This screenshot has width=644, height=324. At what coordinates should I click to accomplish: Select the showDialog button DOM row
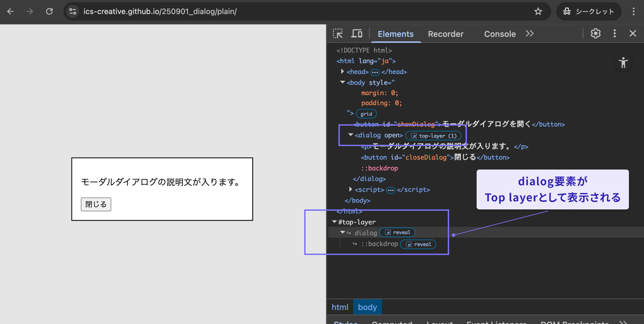point(459,124)
